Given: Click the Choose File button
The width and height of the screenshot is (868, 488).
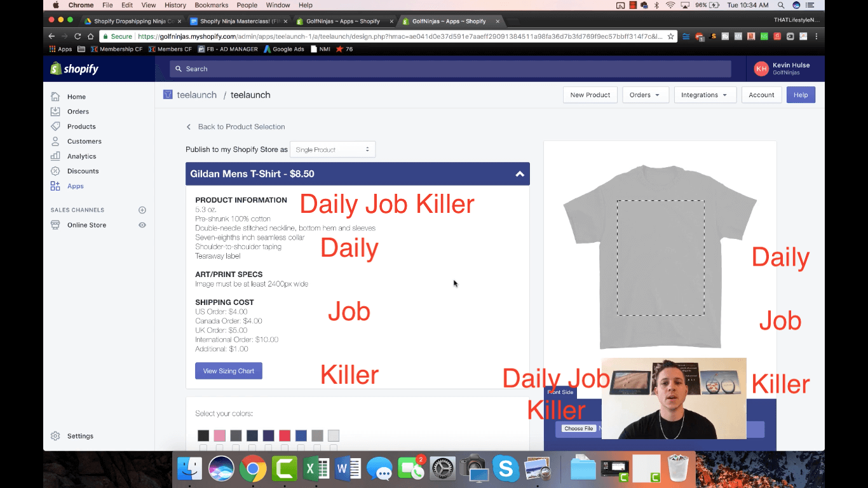Looking at the screenshot, I should pos(579,429).
